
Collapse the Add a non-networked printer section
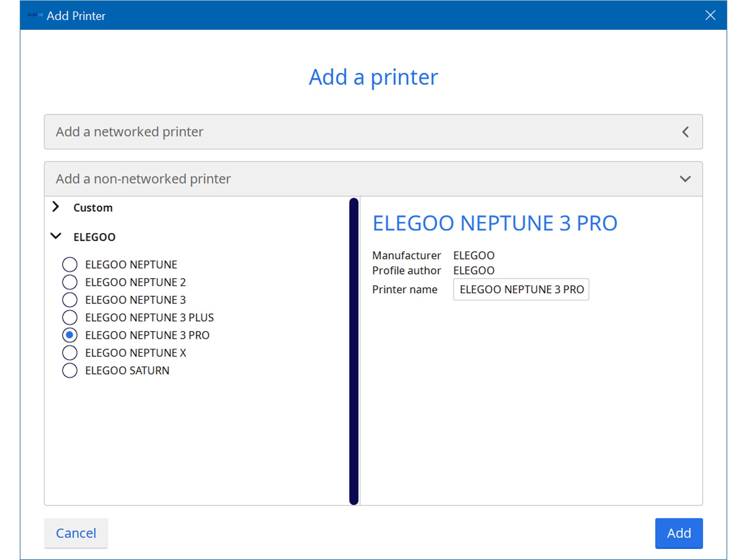(373, 179)
